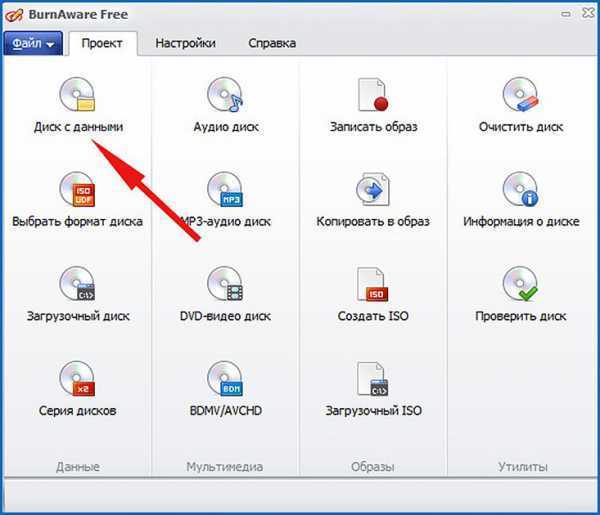Click the 'Загрузочный ISO' text label
Screen dimensions: 600x515
pos(373,411)
